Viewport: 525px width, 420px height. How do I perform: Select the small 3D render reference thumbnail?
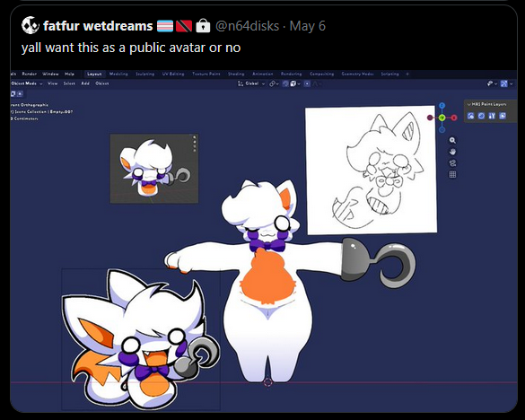154,169
